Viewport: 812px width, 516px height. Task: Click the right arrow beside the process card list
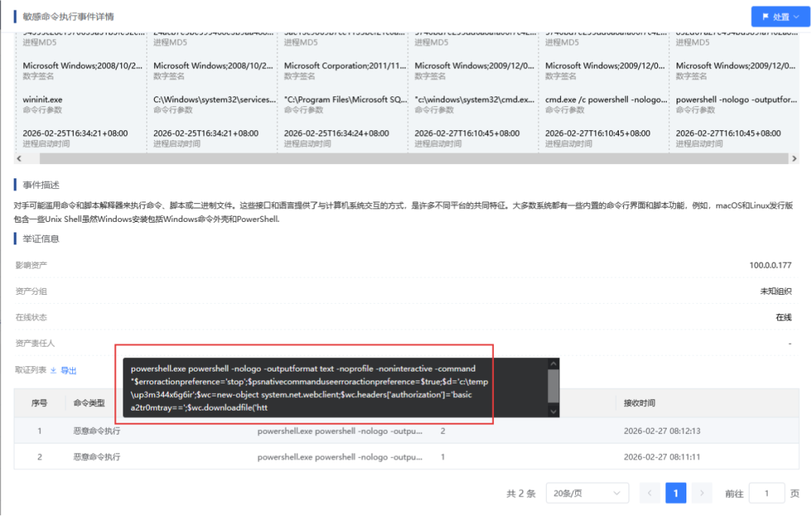click(795, 158)
